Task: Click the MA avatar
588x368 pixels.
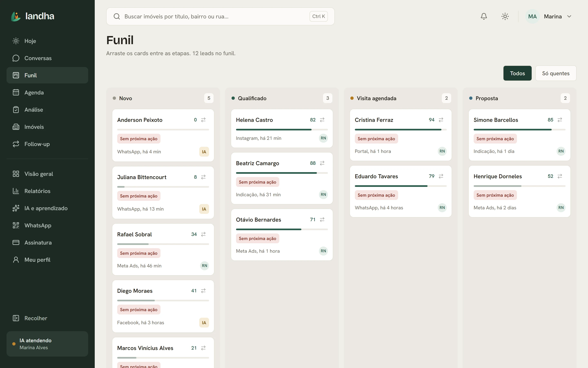Action: 532,16
